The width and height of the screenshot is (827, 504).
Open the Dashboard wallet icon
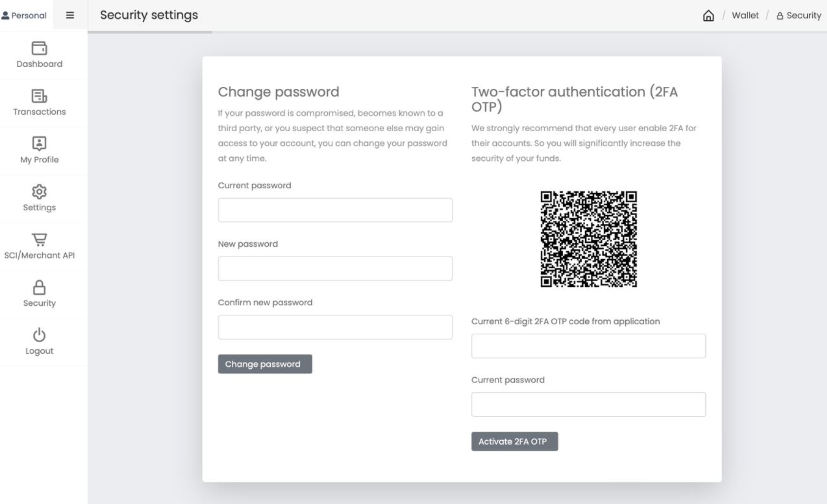point(39,48)
